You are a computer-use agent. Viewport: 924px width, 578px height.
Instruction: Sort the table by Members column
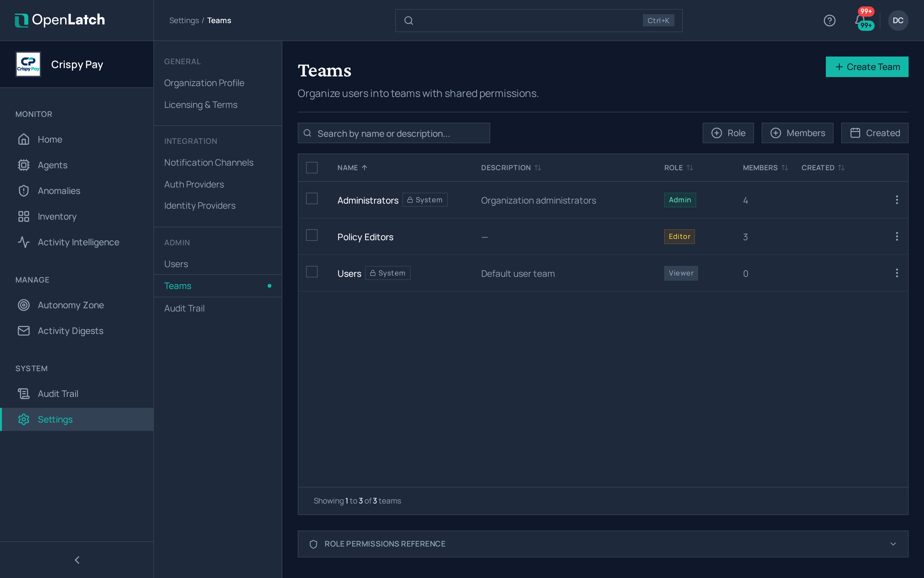pyautogui.click(x=765, y=167)
